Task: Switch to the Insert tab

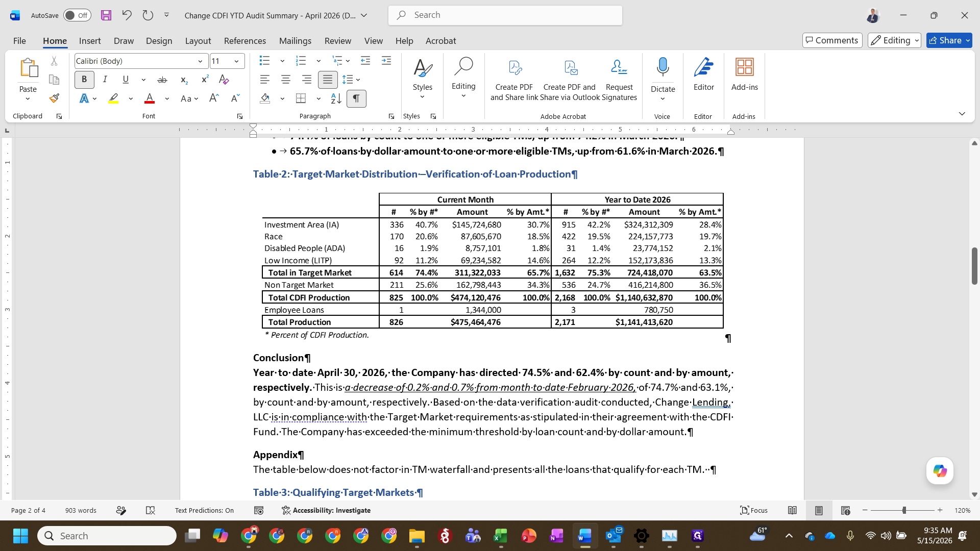Action: tap(90, 41)
